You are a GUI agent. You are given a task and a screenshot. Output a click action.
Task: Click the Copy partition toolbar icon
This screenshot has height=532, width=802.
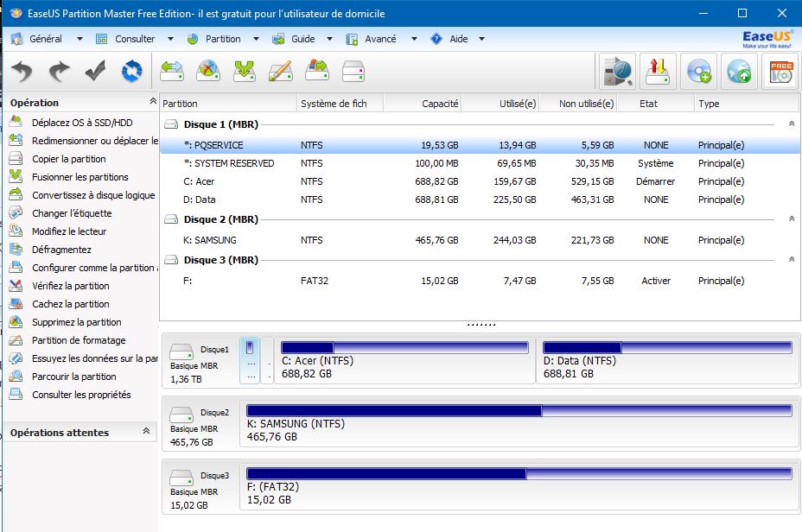click(x=317, y=71)
